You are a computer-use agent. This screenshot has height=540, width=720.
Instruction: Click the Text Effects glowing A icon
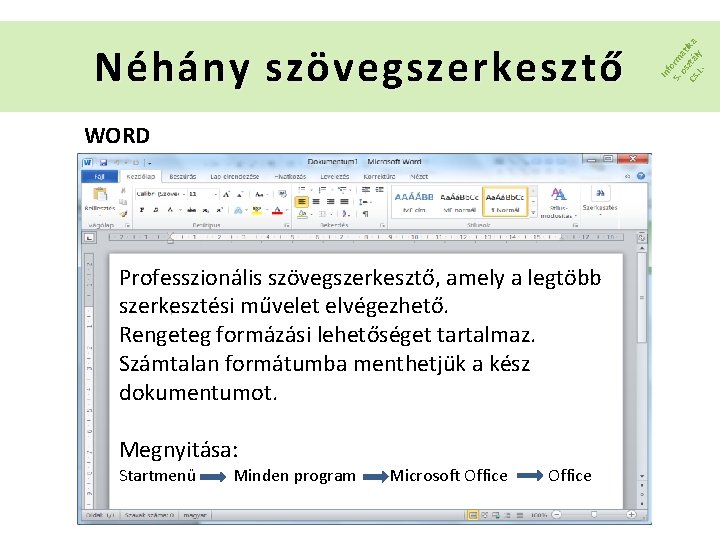coord(238,210)
